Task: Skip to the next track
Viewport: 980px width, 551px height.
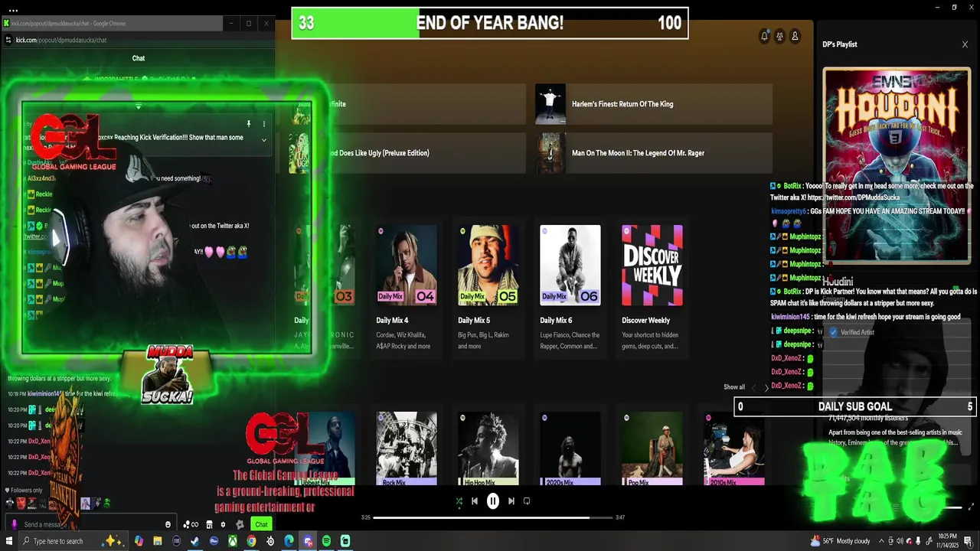Action: 511,501
